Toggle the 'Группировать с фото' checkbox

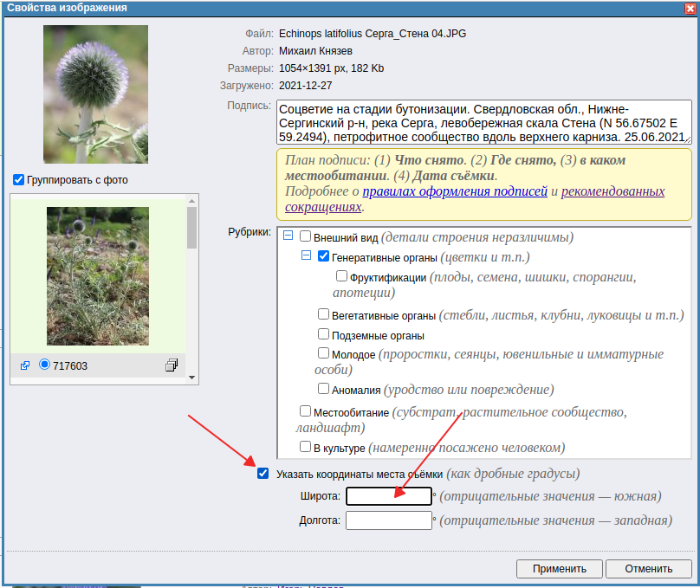(x=19, y=180)
